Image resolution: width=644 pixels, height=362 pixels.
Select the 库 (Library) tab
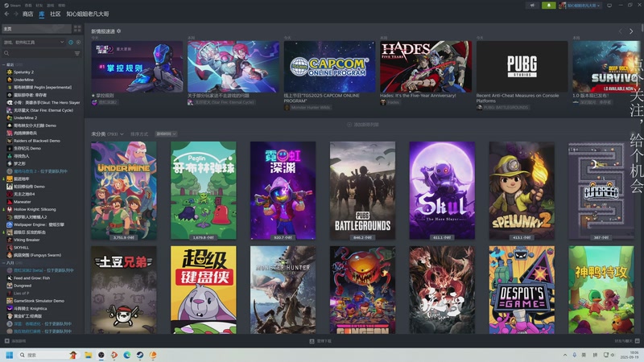(42, 14)
